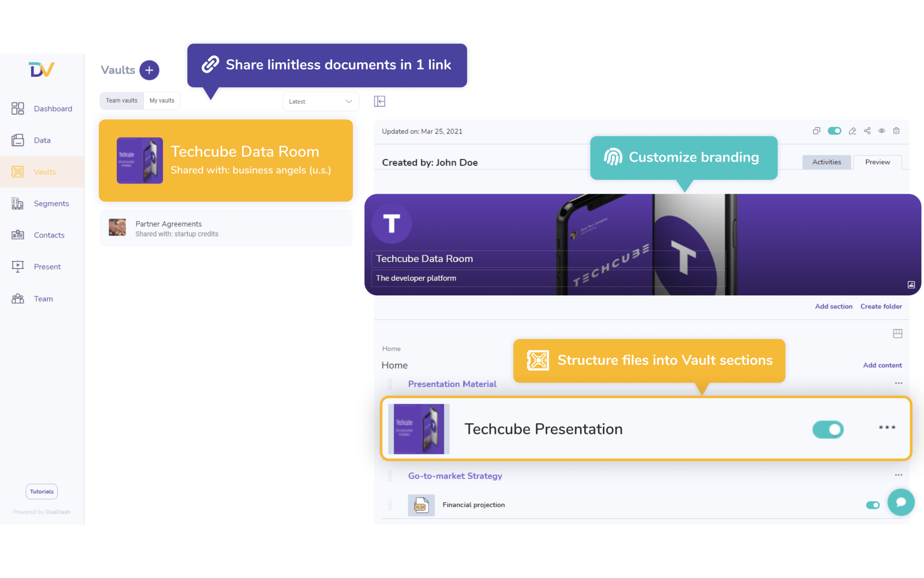Disable the Techcube Presentation visibility toggle
Screen dimensions: 924x578
coord(828,429)
